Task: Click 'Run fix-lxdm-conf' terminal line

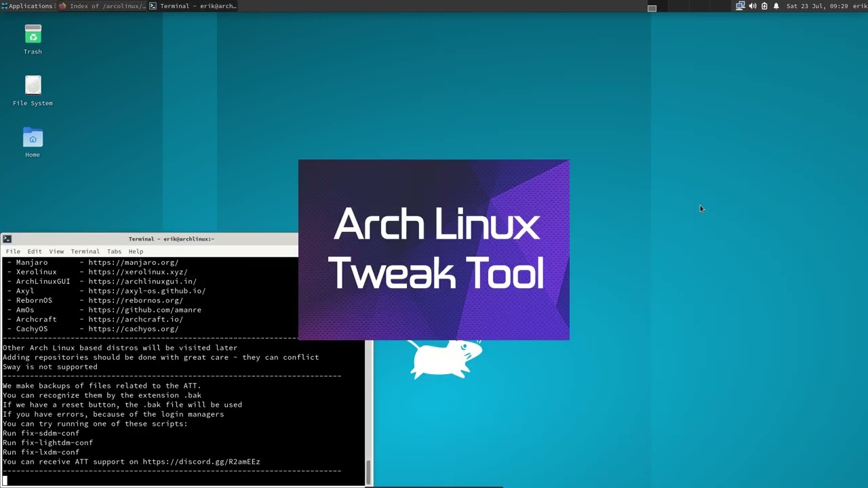Action: pos(41,452)
